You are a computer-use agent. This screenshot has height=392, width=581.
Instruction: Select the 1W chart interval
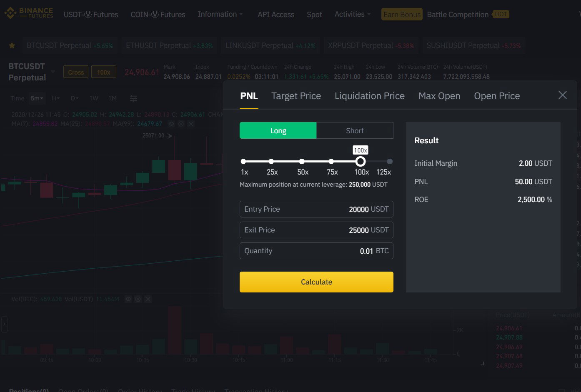point(94,98)
